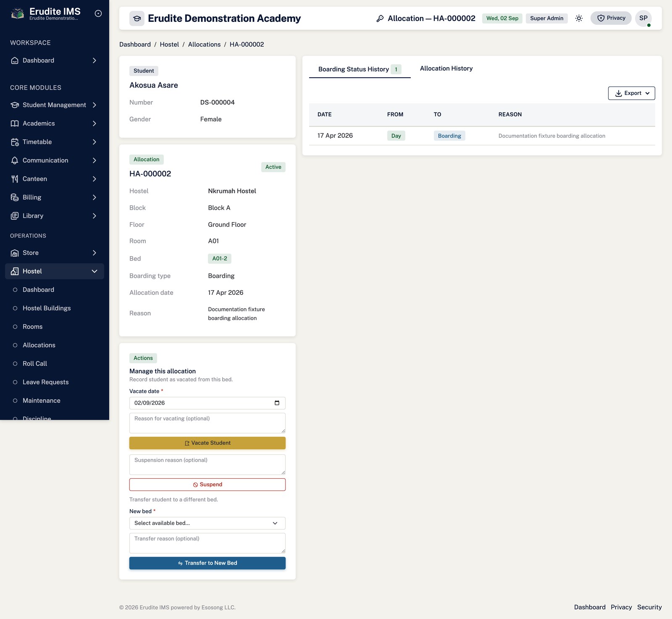Select the Boarding Status History tab
672x619 pixels.
pyautogui.click(x=360, y=69)
